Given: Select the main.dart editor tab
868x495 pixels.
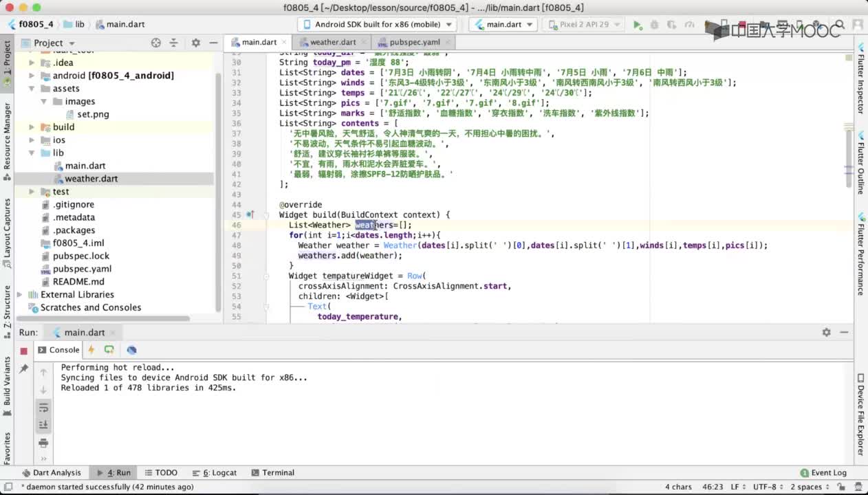Looking at the screenshot, I should [x=259, y=42].
